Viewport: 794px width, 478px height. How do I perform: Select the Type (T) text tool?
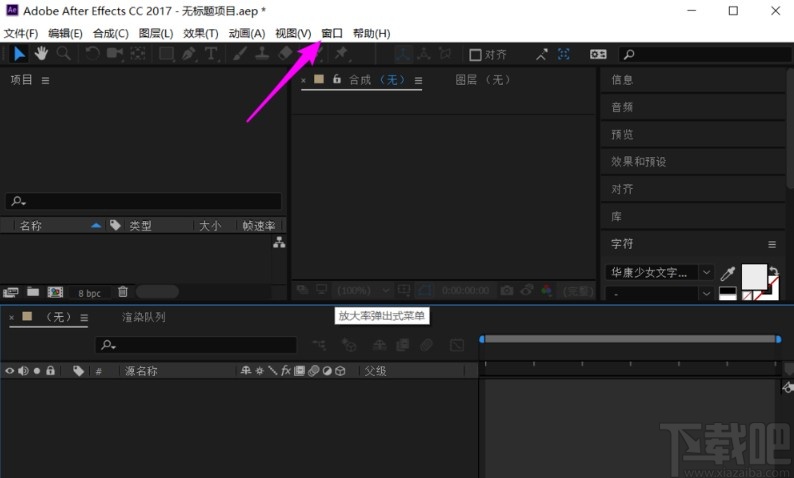click(x=211, y=54)
